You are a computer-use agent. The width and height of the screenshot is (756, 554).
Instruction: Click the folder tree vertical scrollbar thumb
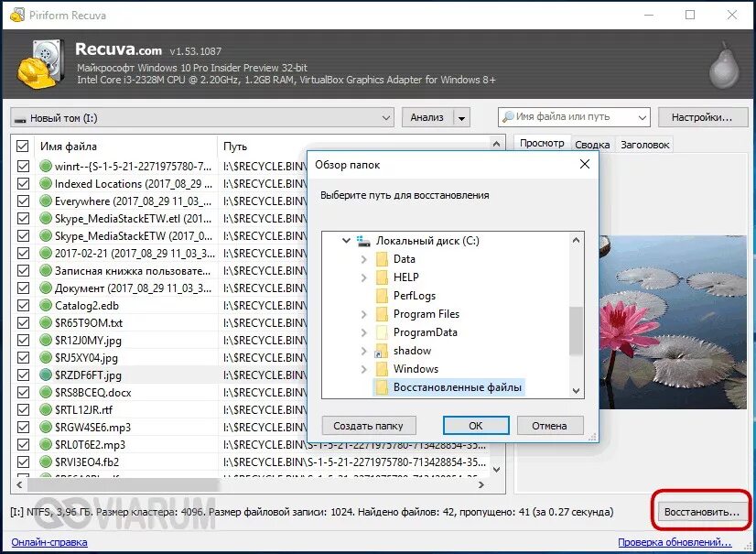(577, 331)
